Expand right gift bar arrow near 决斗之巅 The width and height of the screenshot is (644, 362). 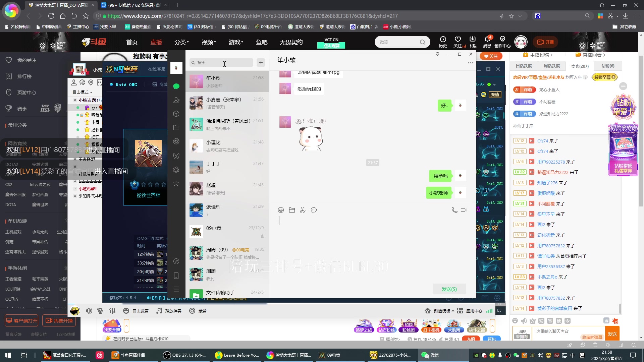click(492, 325)
